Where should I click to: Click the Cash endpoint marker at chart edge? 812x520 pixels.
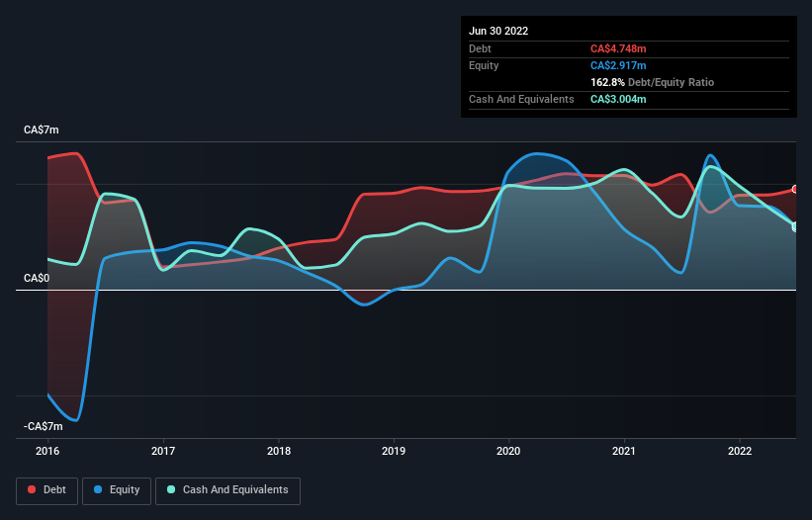pos(795,227)
